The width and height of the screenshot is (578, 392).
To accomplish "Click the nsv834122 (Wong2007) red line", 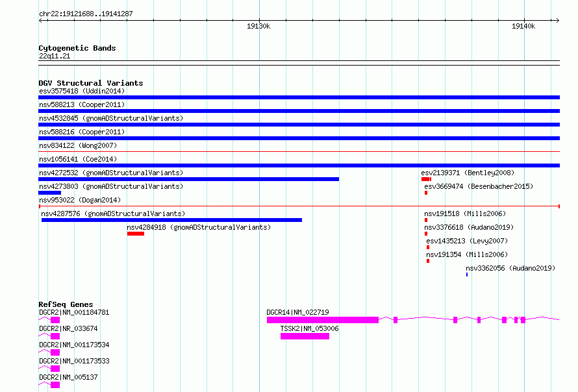I will point(299,151).
